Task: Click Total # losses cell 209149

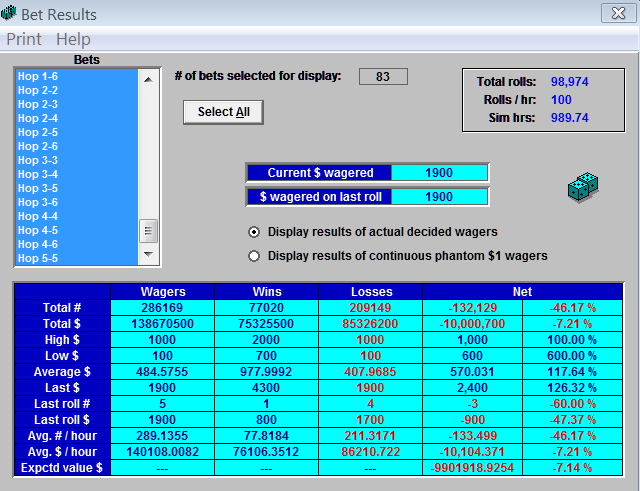Action: tap(371, 308)
